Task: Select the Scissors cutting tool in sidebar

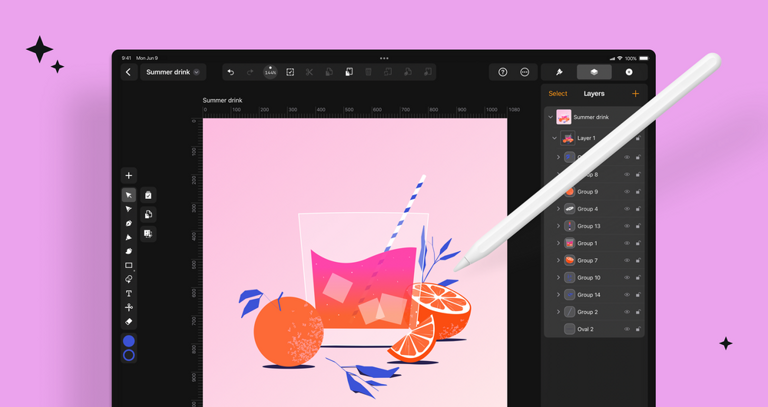Action: 129,308
